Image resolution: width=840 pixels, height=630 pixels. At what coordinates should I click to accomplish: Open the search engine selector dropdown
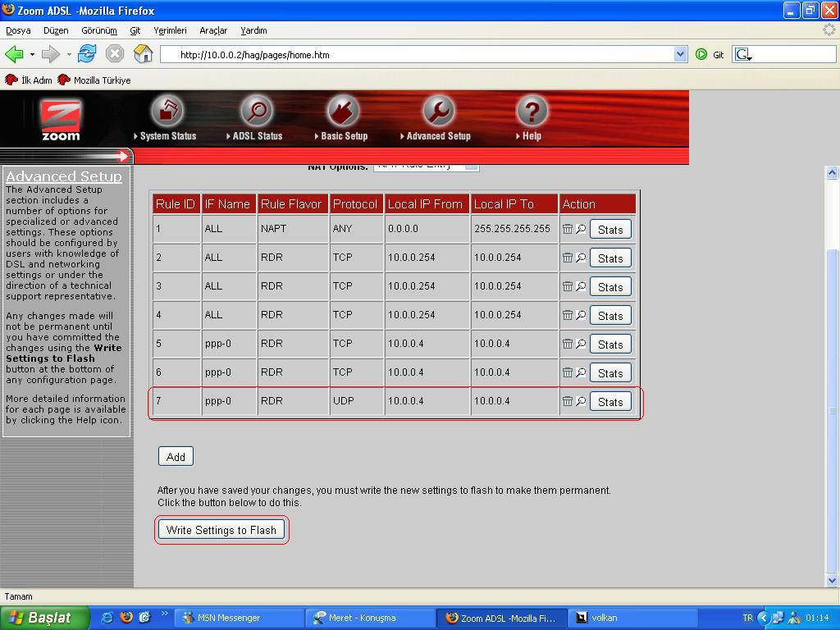pos(743,55)
